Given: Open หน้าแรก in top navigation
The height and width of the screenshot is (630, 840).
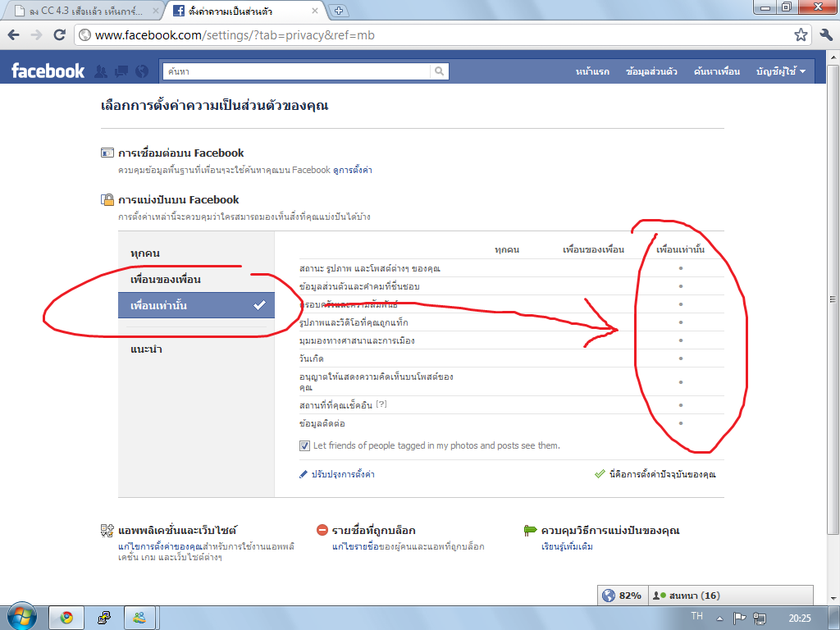Looking at the screenshot, I should pos(592,71).
